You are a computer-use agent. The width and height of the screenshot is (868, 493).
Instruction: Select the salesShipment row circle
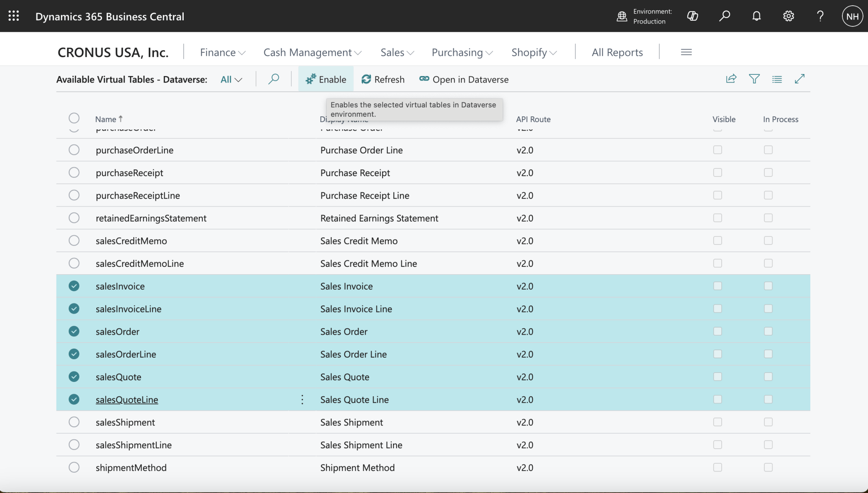[74, 422]
